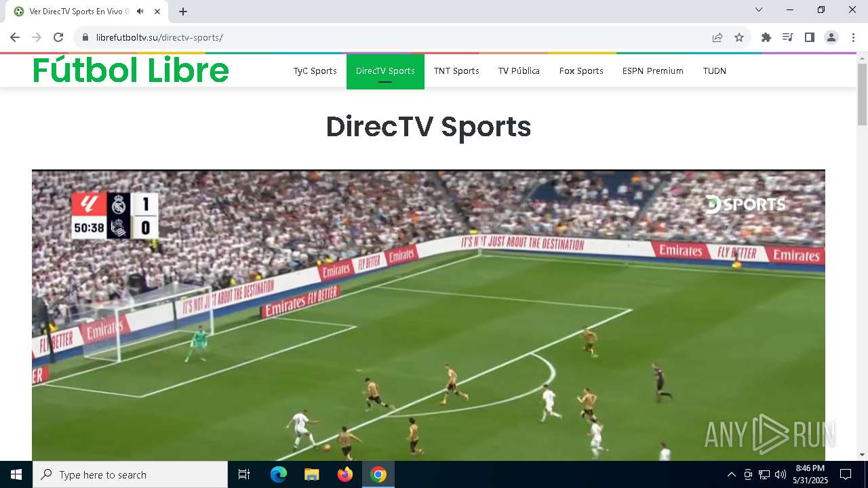The image size is (868, 488).
Task: Mute the tab via speaker icon
Action: pyautogui.click(x=140, y=12)
